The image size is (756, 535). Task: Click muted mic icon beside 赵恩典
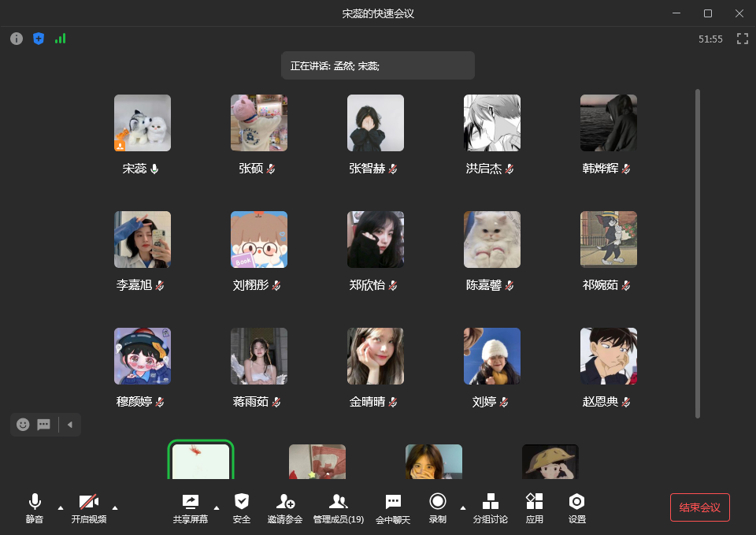click(626, 403)
